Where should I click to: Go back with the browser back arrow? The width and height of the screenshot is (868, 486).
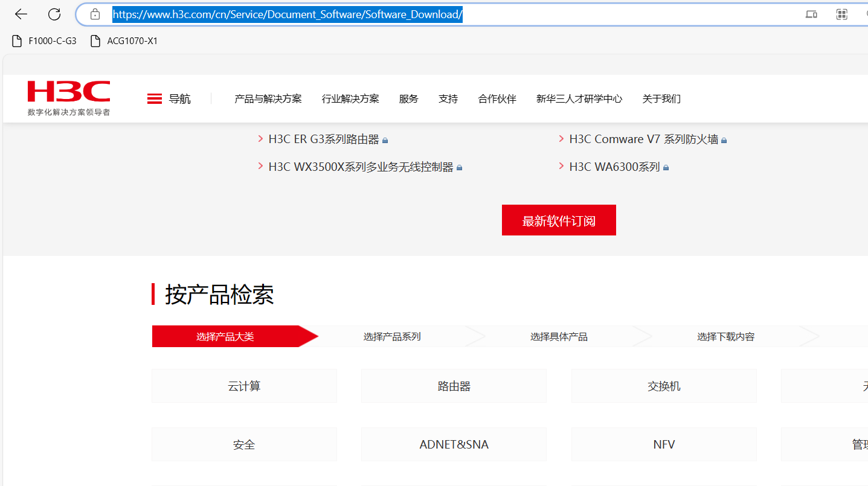[x=21, y=14]
